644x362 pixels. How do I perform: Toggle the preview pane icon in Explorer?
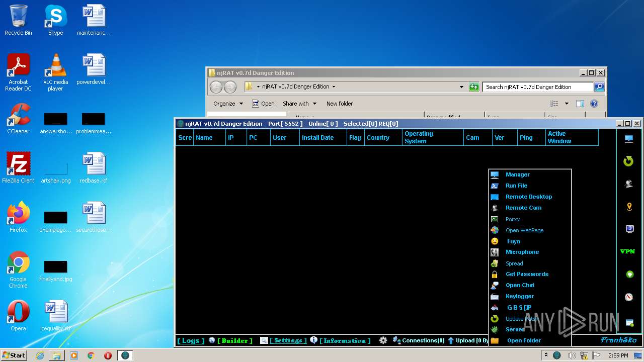580,104
